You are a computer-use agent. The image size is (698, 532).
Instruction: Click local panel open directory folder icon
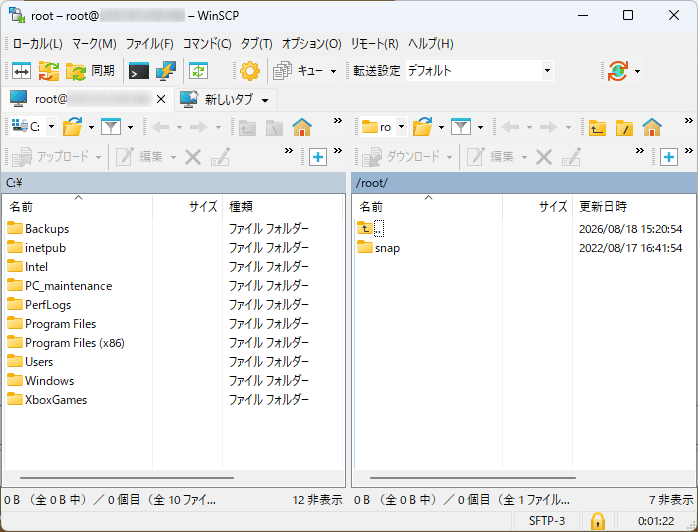[73, 127]
